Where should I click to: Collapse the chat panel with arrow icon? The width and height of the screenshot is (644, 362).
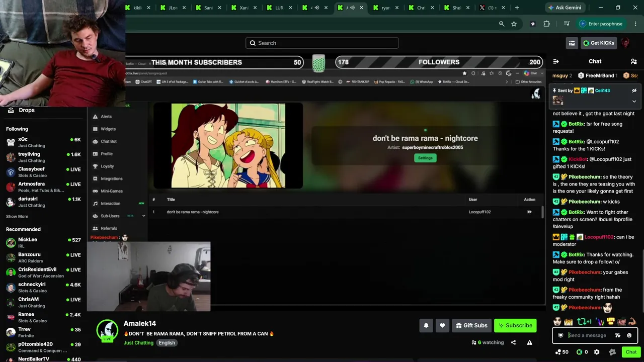point(556,61)
